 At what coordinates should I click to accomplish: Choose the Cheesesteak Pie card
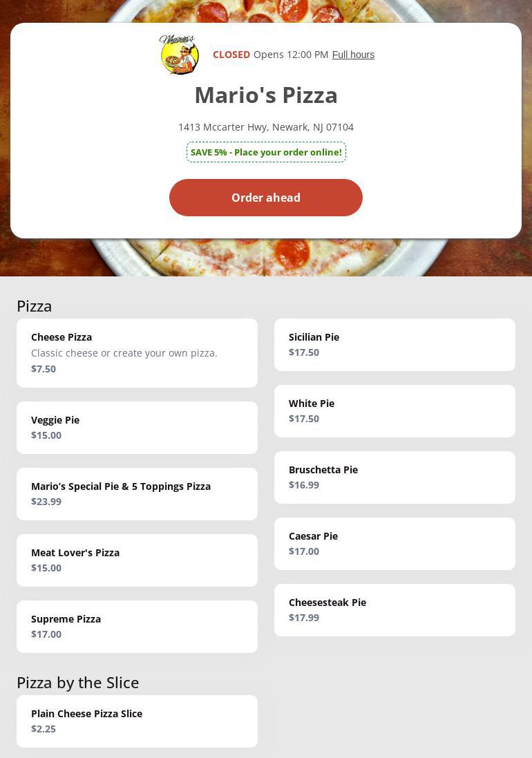coord(395,609)
